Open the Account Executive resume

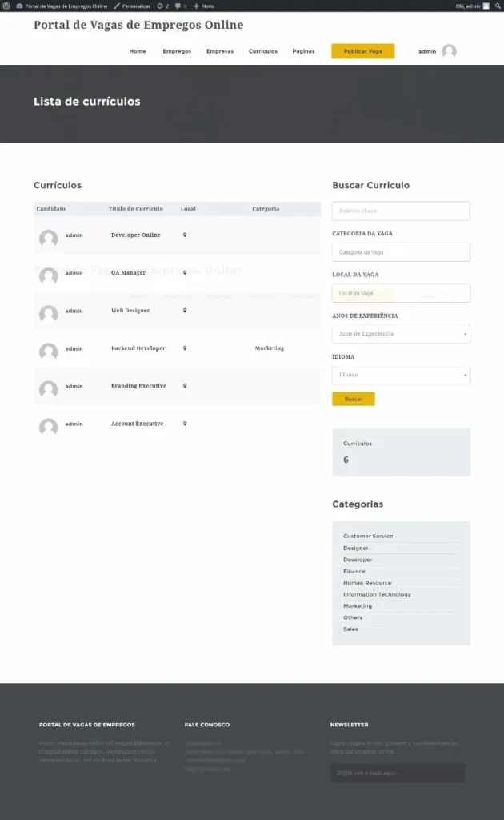tap(137, 424)
